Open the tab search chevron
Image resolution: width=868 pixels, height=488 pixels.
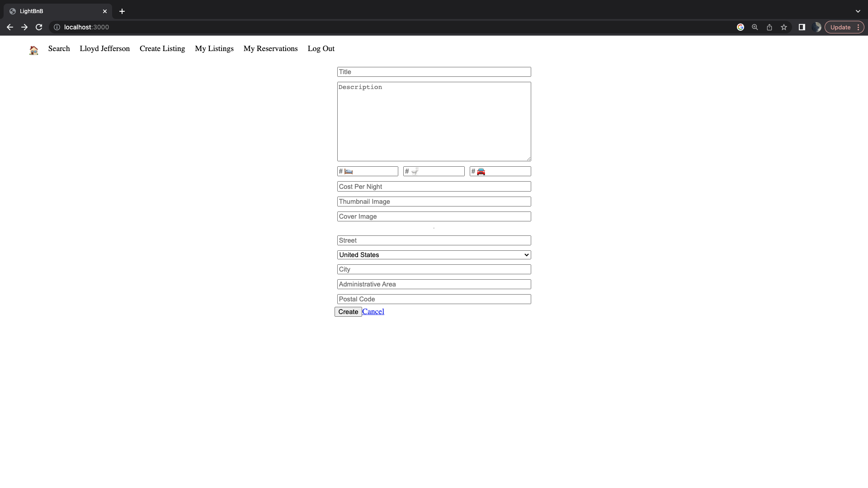[x=858, y=11]
